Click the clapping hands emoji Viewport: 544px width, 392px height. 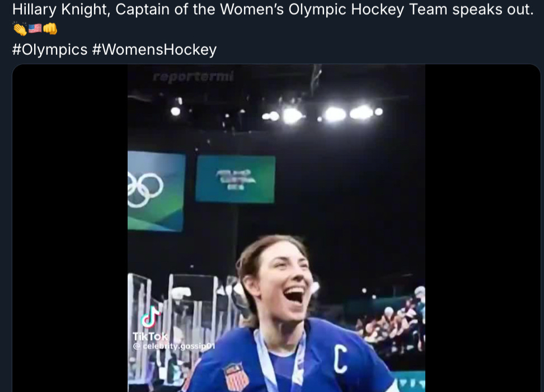tap(20, 29)
